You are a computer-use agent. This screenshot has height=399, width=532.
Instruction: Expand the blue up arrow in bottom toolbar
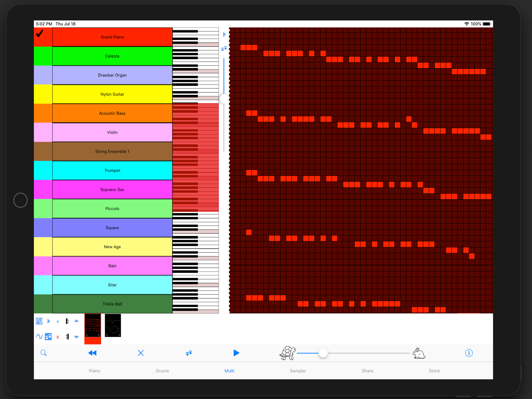coord(77,321)
